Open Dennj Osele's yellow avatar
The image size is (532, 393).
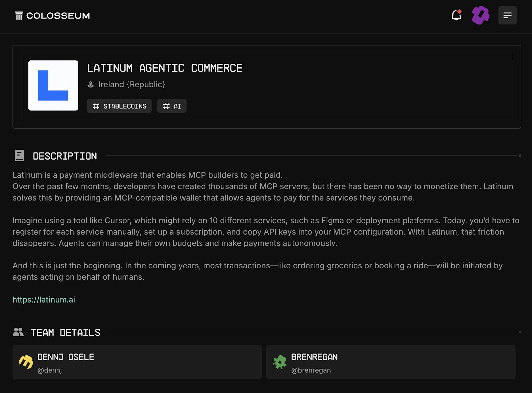(x=26, y=362)
